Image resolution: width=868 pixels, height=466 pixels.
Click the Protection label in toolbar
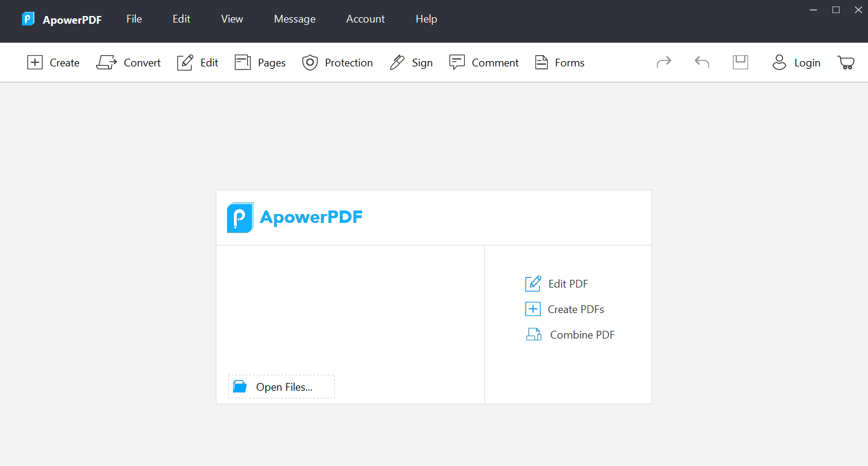point(349,63)
